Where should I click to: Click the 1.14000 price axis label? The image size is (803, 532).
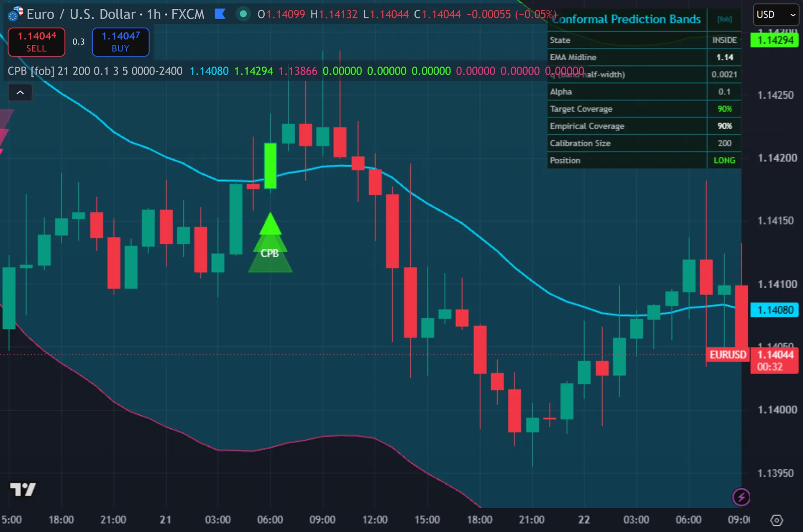tap(777, 409)
